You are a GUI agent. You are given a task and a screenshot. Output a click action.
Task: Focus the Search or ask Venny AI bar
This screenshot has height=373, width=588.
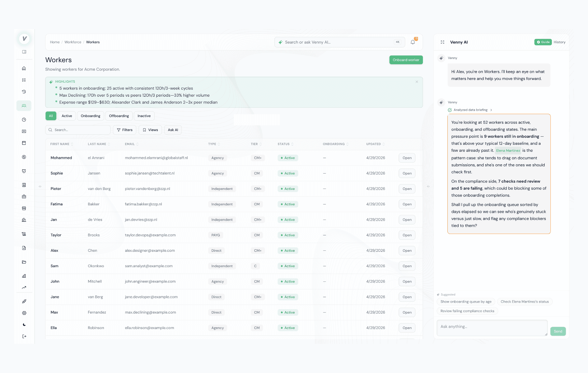tap(340, 42)
